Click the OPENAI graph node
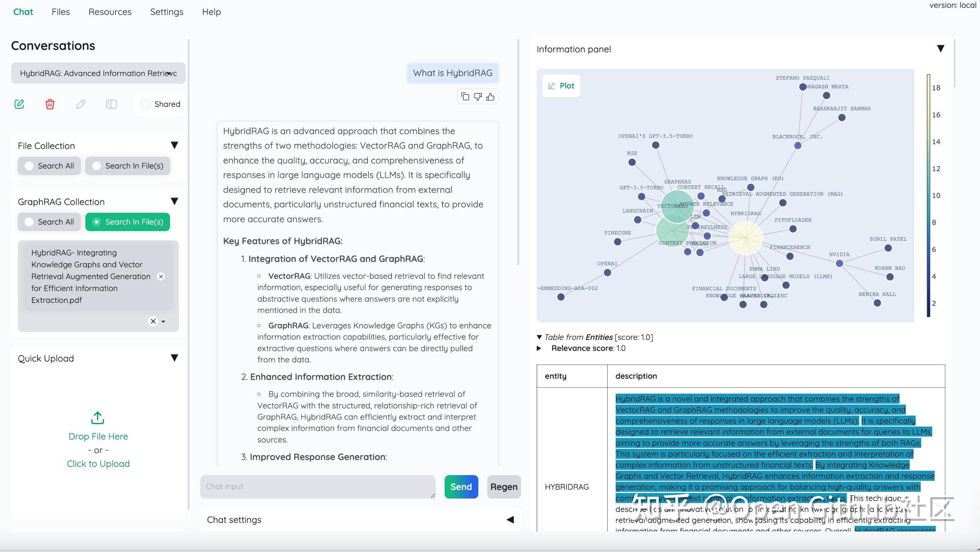Screen dimensions: 980x552 (607, 272)
